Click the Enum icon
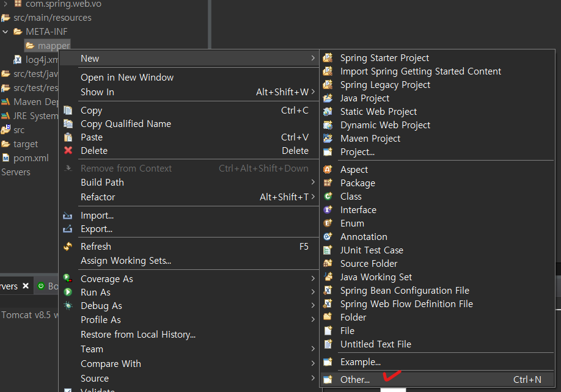The height and width of the screenshot is (392, 561). point(328,223)
